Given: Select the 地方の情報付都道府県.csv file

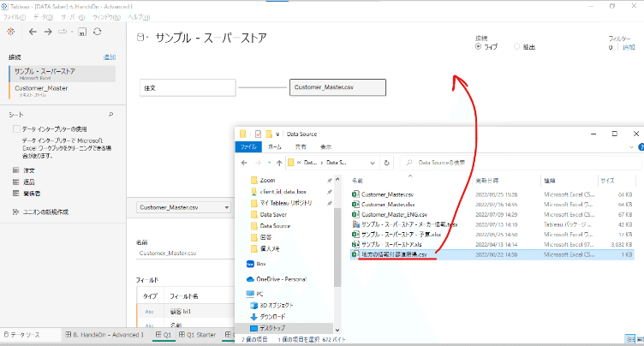Looking at the screenshot, I should tap(492, 254).
